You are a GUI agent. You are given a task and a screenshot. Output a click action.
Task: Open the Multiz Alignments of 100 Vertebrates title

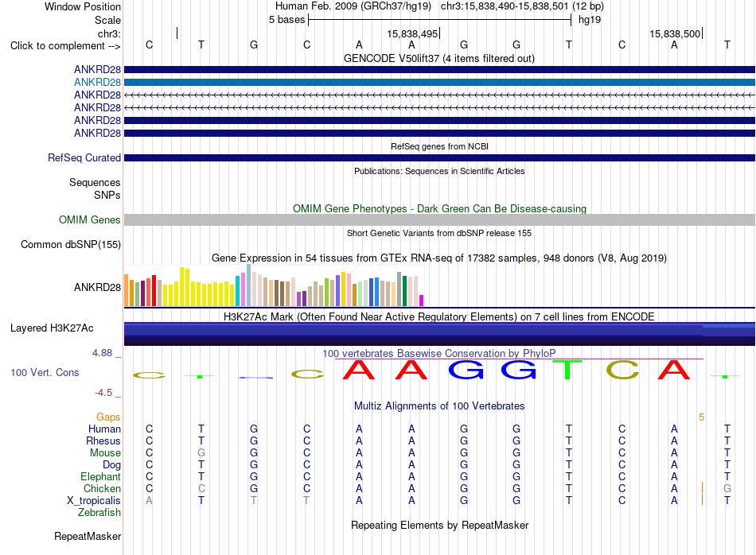coord(439,406)
